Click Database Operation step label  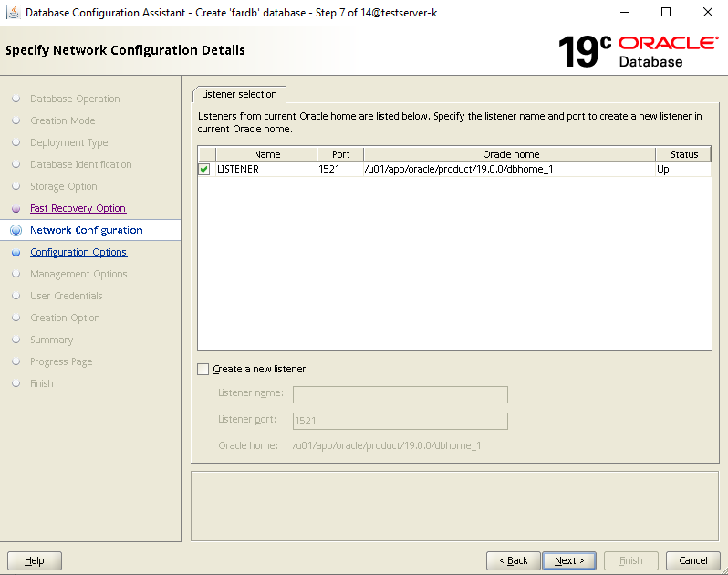tap(75, 99)
